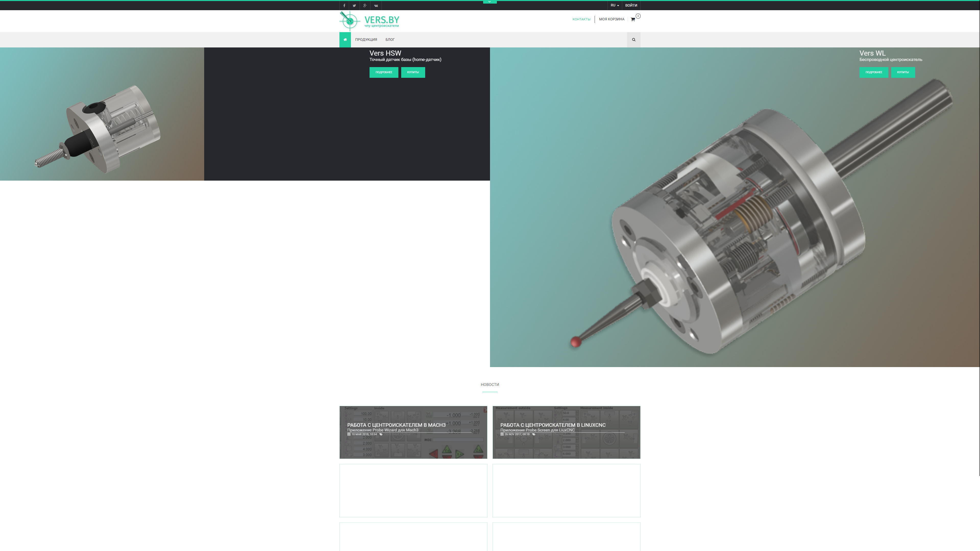Screen dimensions: 980x551
Task: Open search with the magnifier icon
Action: [x=633, y=40]
